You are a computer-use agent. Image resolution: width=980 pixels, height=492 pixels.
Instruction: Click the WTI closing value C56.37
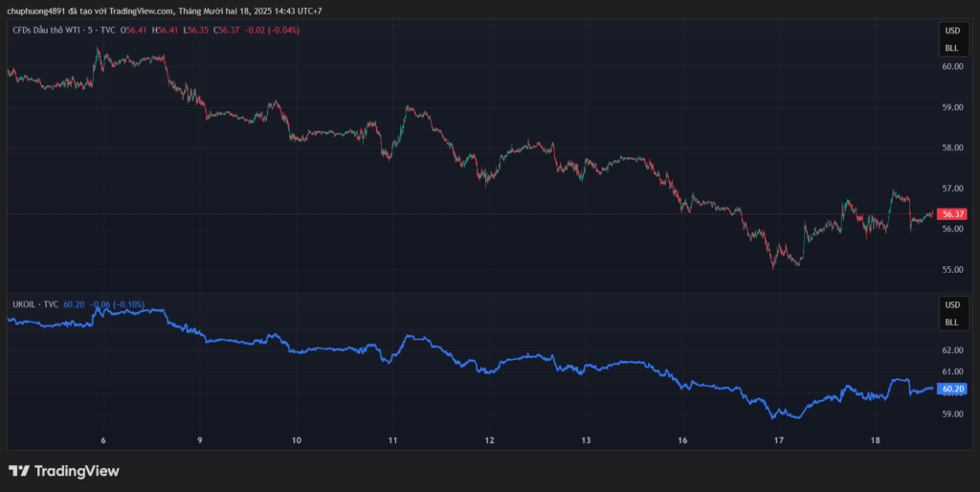click(226, 31)
